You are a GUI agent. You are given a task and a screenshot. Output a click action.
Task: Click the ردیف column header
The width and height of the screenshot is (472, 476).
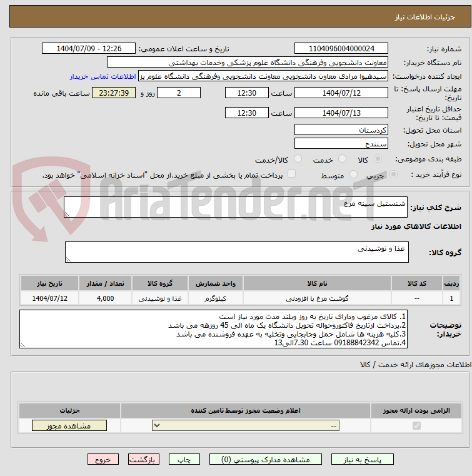(x=451, y=283)
